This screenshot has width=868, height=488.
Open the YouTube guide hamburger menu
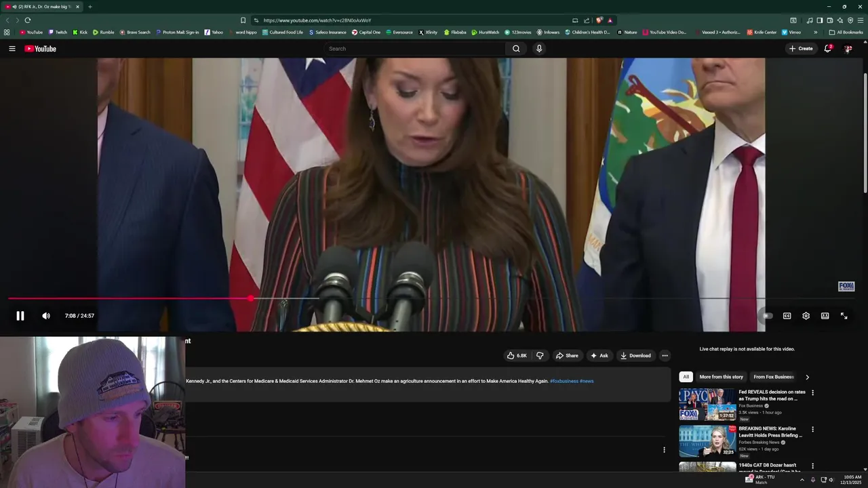coord(12,49)
